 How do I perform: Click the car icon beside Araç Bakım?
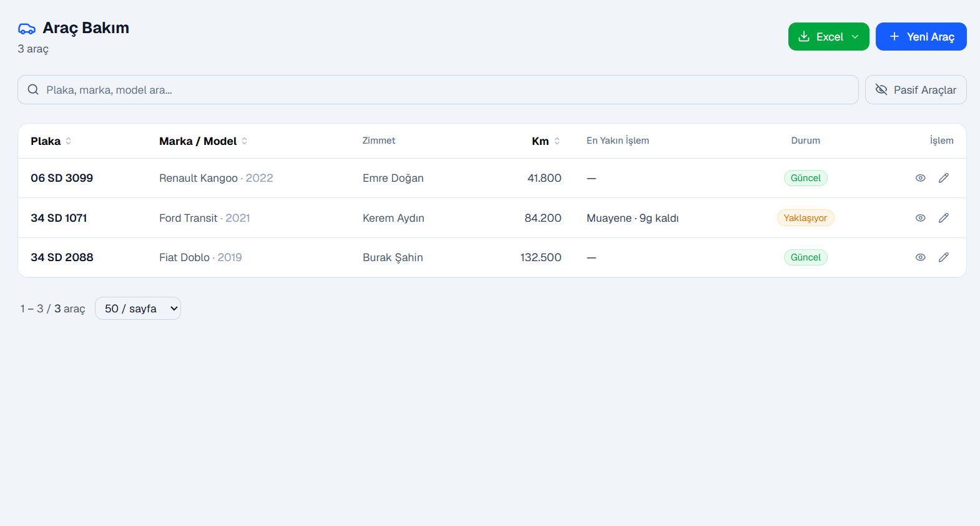(27, 29)
